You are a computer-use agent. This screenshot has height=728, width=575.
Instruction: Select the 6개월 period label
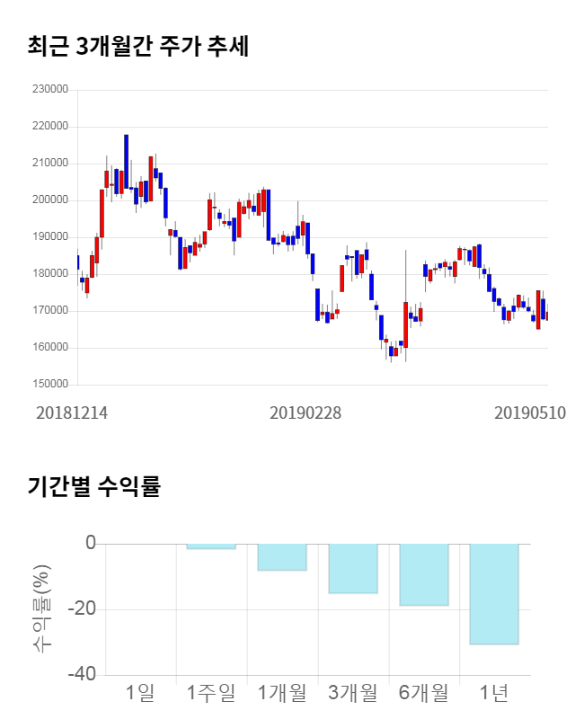[x=423, y=693]
